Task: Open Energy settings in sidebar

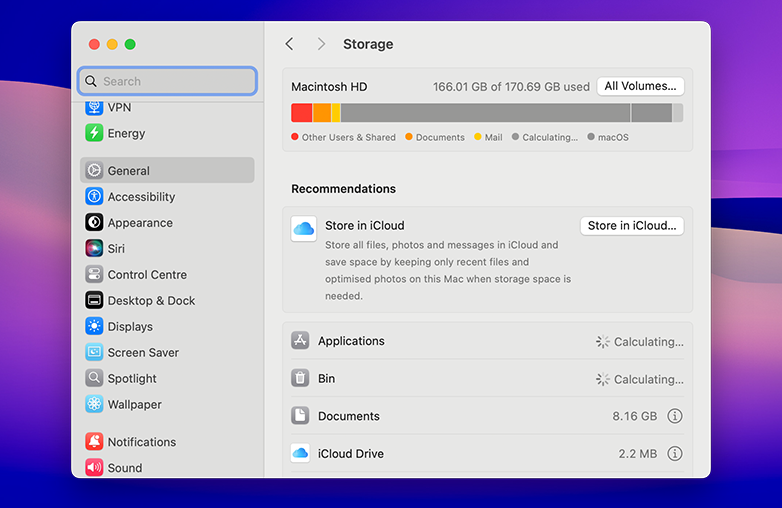Action: click(x=168, y=133)
